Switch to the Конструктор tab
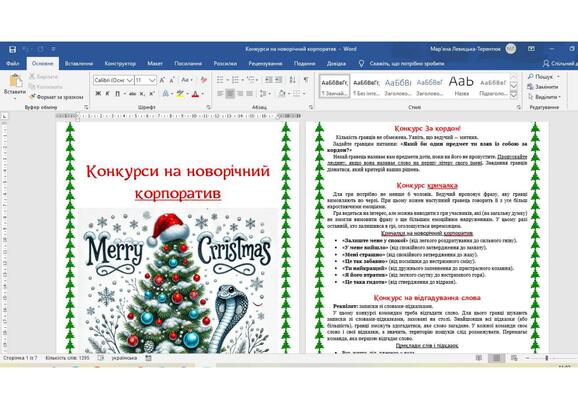Screen dimensions: 578x409 click(120, 63)
